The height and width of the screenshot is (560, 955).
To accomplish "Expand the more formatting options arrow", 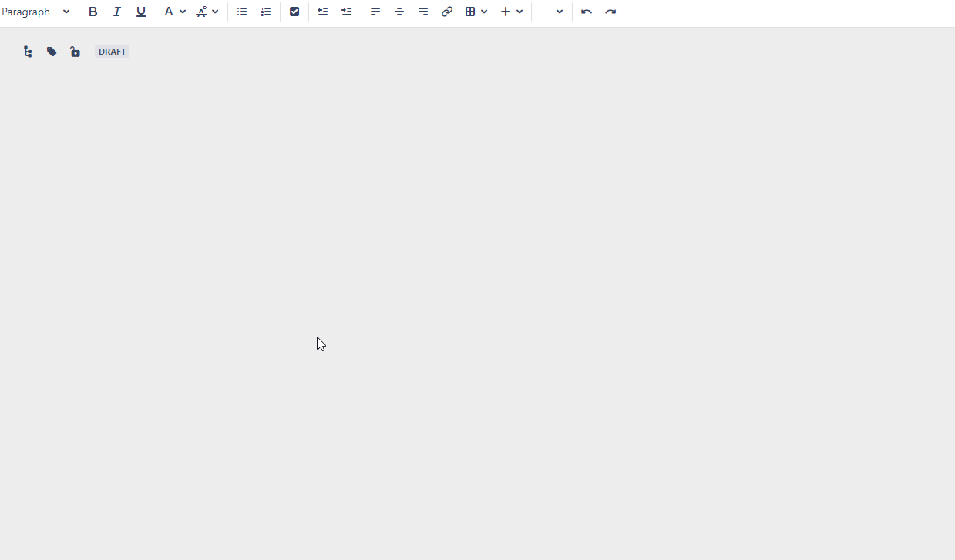I will tap(215, 12).
